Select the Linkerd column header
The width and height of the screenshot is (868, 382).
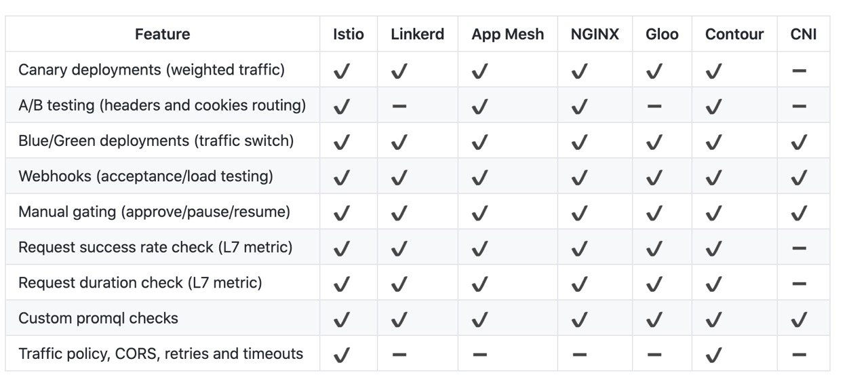417,34
